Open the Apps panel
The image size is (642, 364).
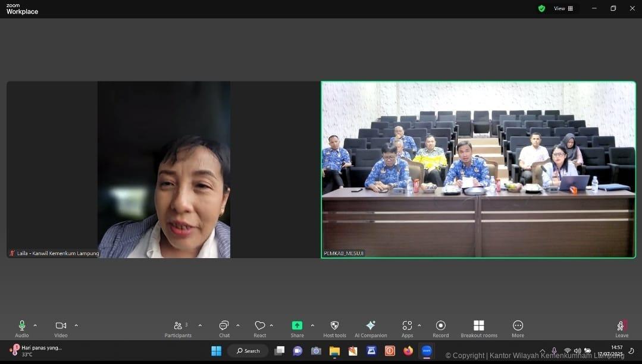pyautogui.click(x=407, y=326)
